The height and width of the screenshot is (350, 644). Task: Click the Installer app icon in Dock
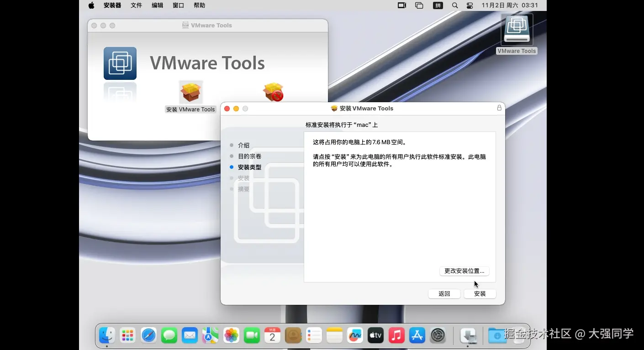(468, 335)
